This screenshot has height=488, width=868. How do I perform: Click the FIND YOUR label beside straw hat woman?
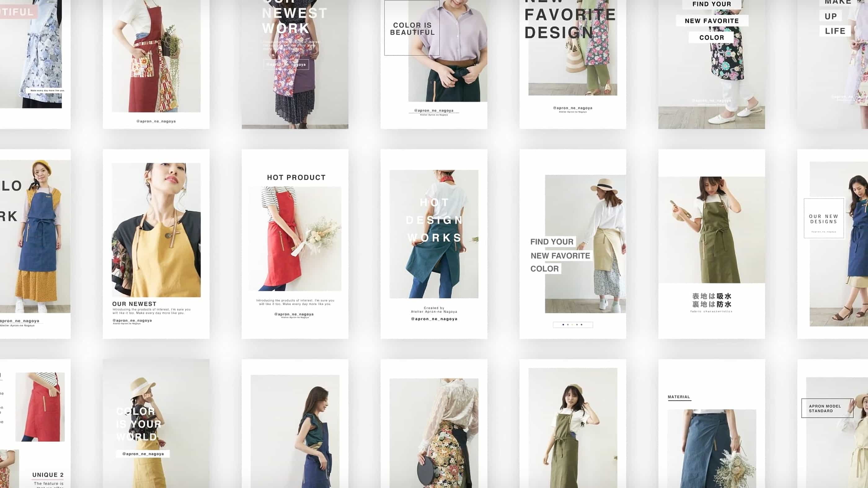551,241
